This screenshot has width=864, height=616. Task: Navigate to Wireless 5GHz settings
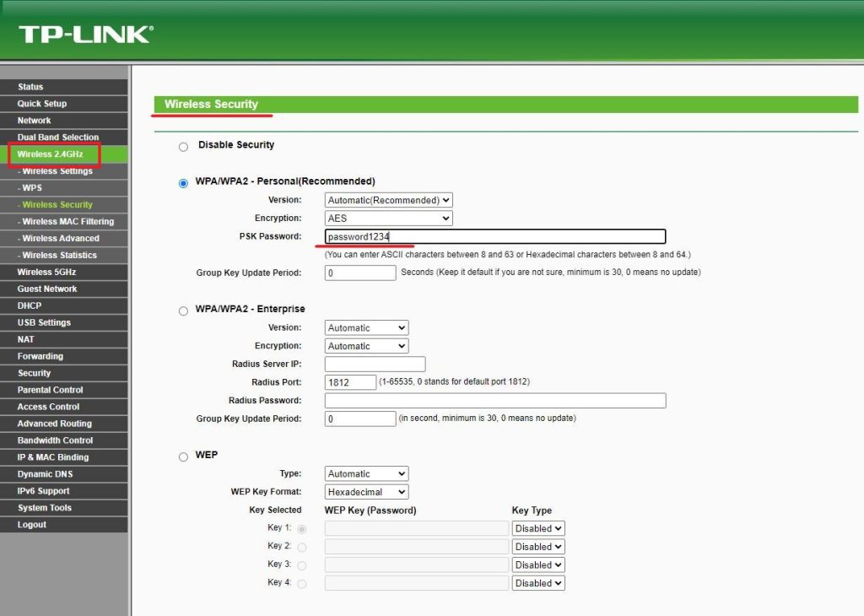pos(51,272)
